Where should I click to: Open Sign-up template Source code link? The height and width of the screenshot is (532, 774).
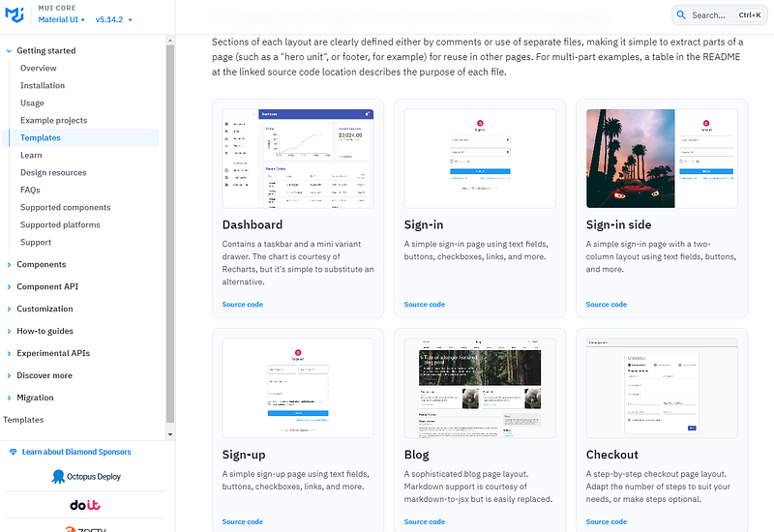click(243, 521)
